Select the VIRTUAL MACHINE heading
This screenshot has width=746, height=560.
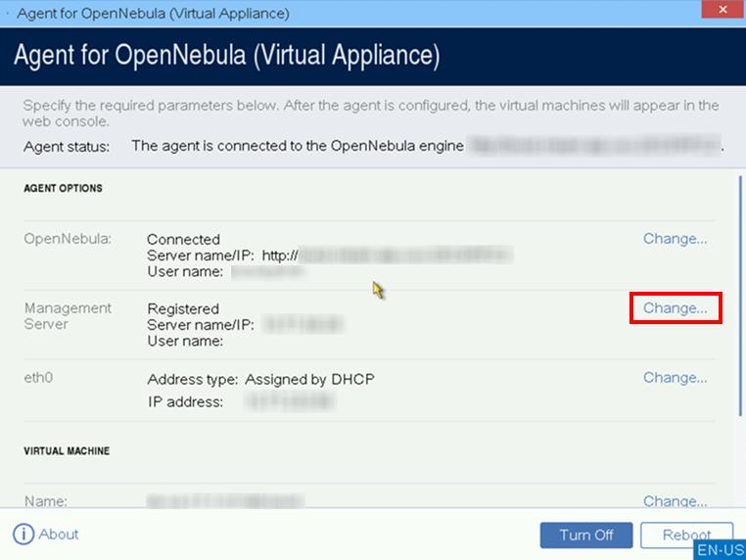[x=67, y=451]
